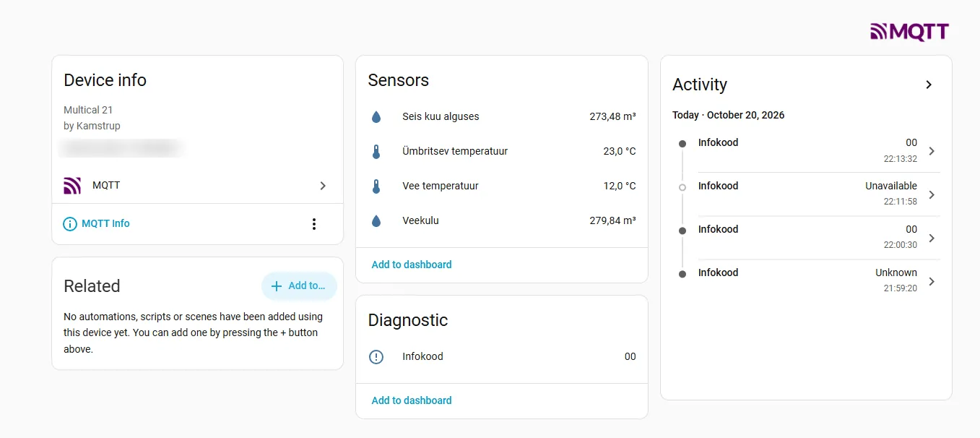Open full Activity logbook via header chevron
The width and height of the screenshot is (980, 438).
pyautogui.click(x=929, y=85)
